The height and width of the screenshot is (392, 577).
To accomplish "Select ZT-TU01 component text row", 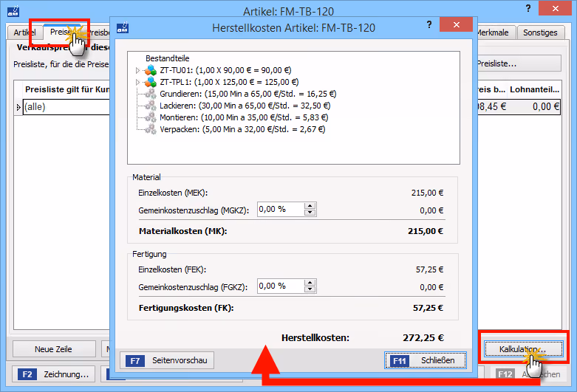I will pyautogui.click(x=225, y=70).
